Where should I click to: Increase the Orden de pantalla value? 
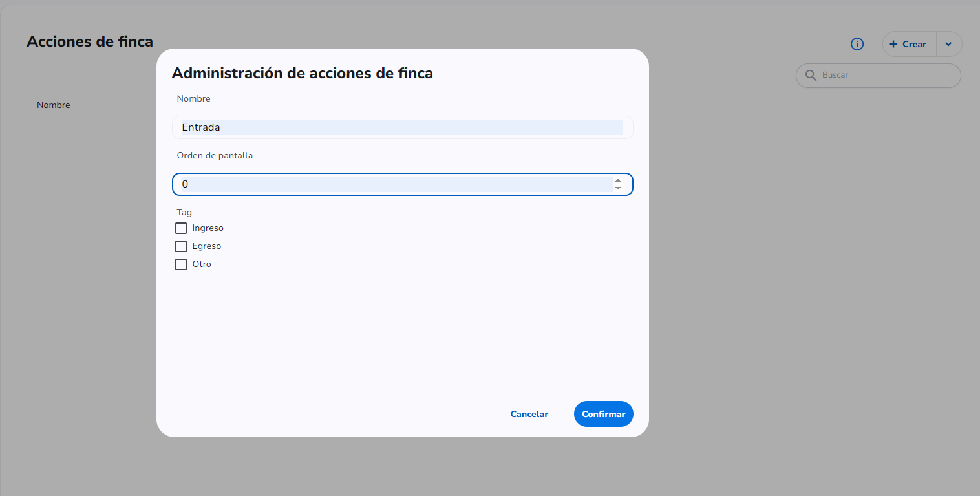pos(618,180)
